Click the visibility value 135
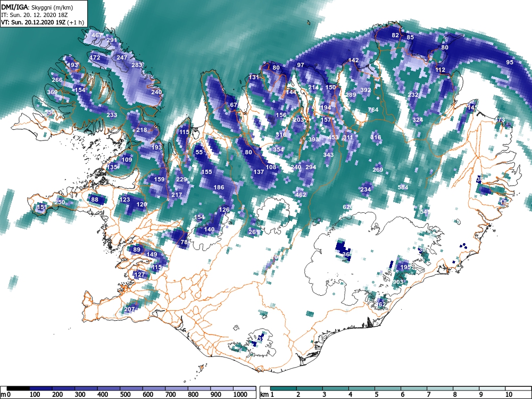Viewport: 532px width, 399px height. point(112,167)
